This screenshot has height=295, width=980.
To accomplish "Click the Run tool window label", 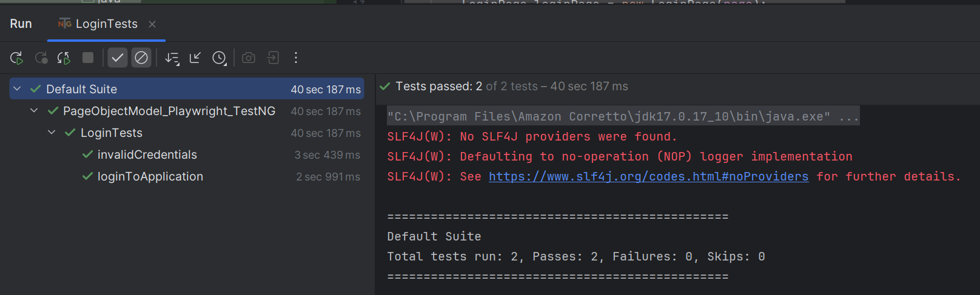I will [21, 24].
